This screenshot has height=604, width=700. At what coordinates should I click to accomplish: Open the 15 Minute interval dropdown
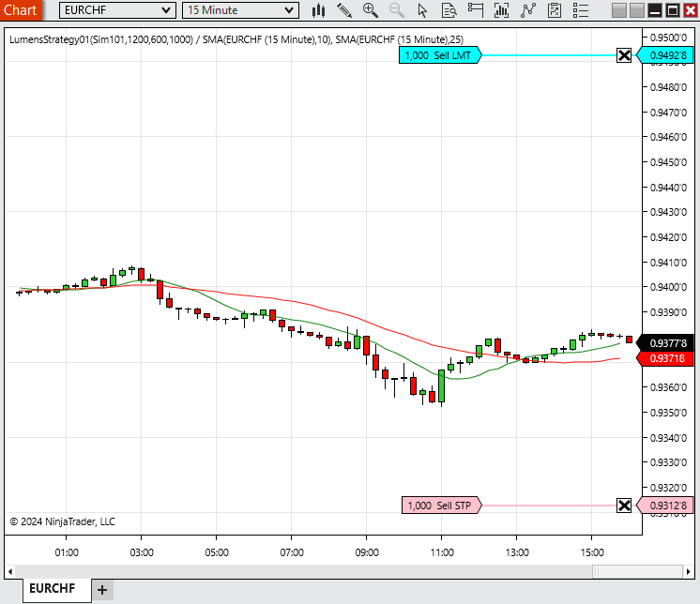coord(240,10)
